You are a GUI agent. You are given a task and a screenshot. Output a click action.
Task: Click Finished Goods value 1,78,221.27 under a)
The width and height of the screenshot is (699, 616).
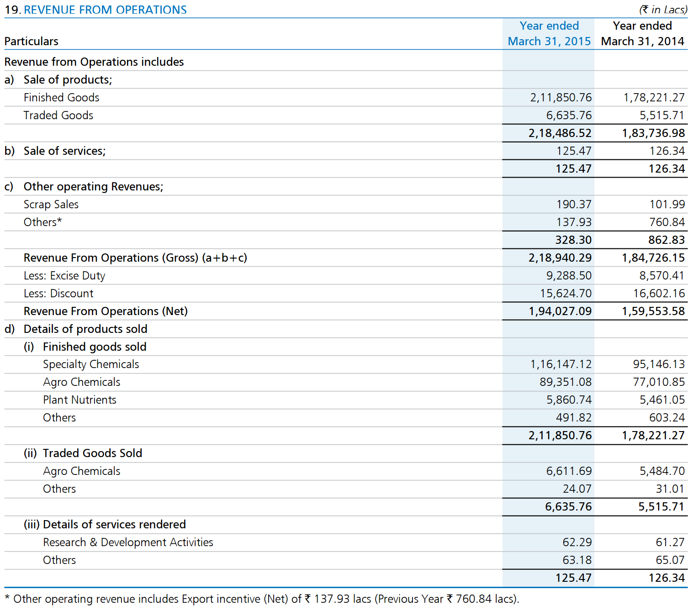pyautogui.click(x=654, y=97)
